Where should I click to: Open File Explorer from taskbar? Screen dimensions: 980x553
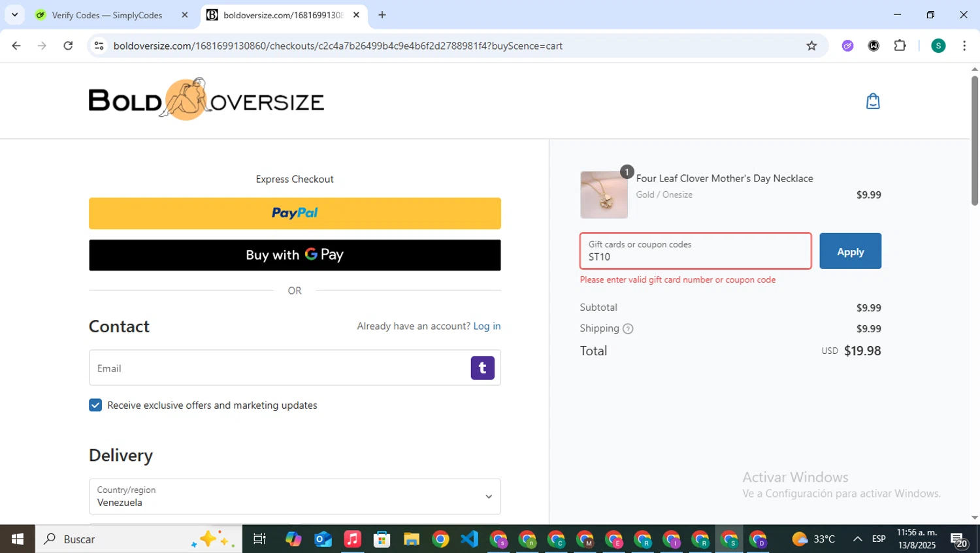411,539
